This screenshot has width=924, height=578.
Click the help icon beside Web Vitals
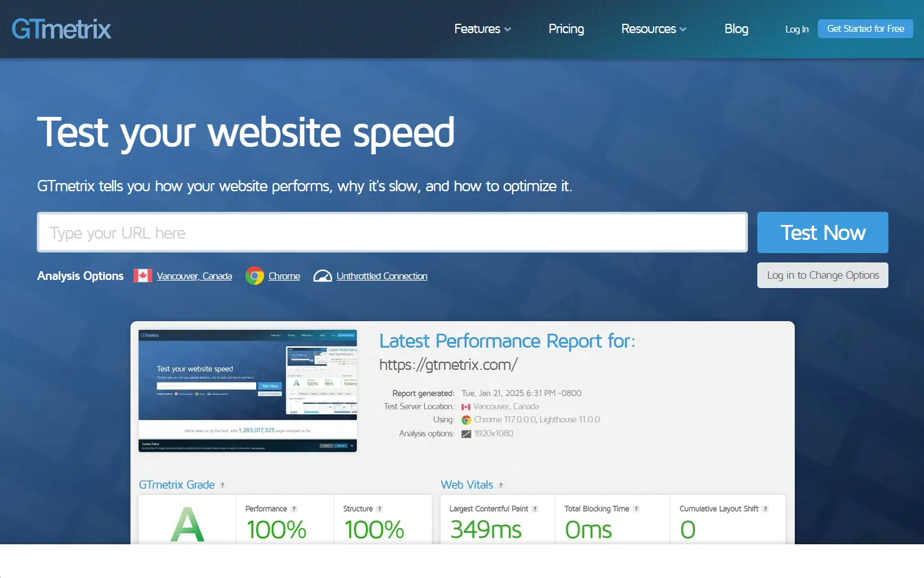point(501,485)
